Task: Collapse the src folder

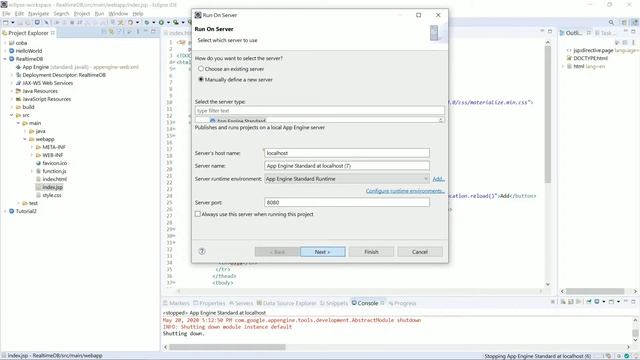Action: coord(11,115)
